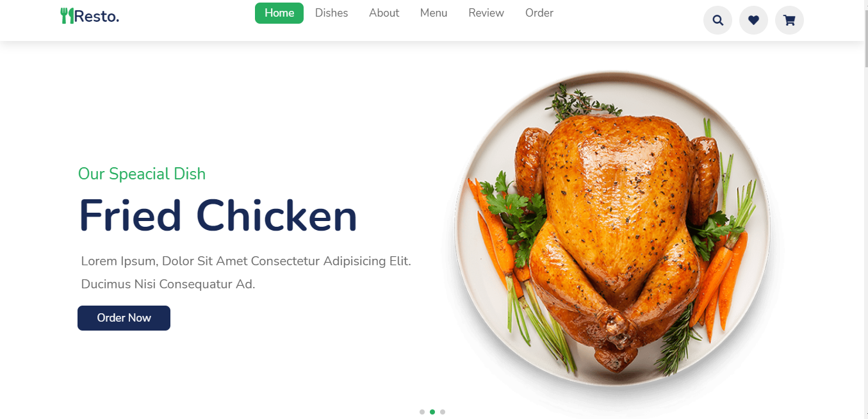Jump to the Review section
This screenshot has height=419, width=868.
tap(486, 13)
